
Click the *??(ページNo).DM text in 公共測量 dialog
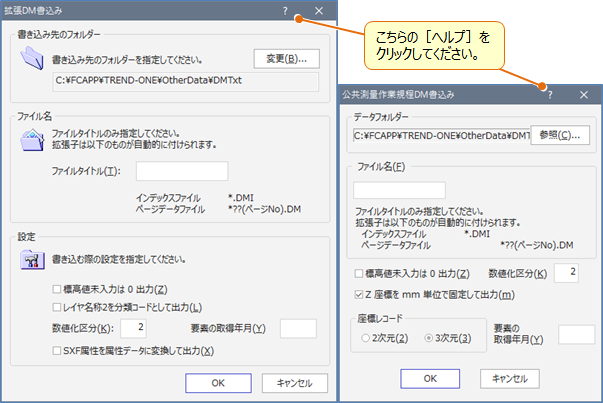click(536, 245)
